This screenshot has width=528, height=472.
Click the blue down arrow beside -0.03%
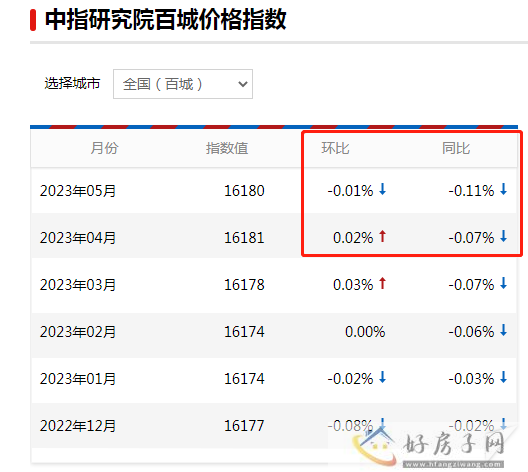pos(503,377)
